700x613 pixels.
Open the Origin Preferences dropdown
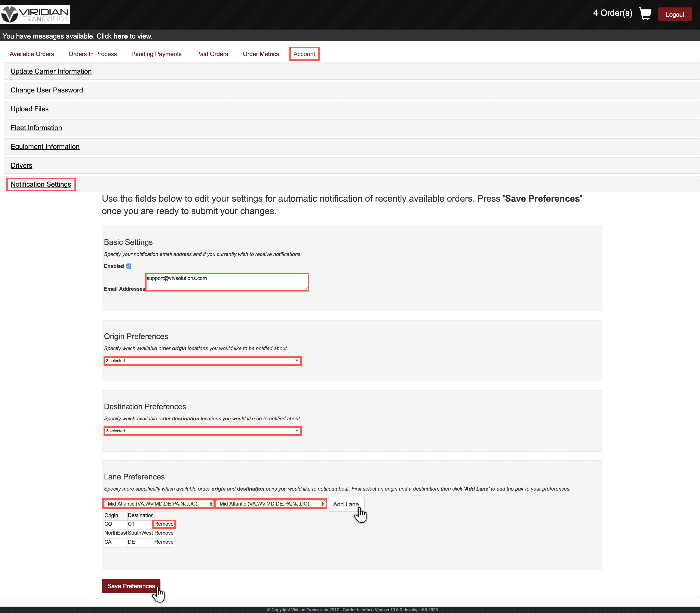(x=202, y=361)
